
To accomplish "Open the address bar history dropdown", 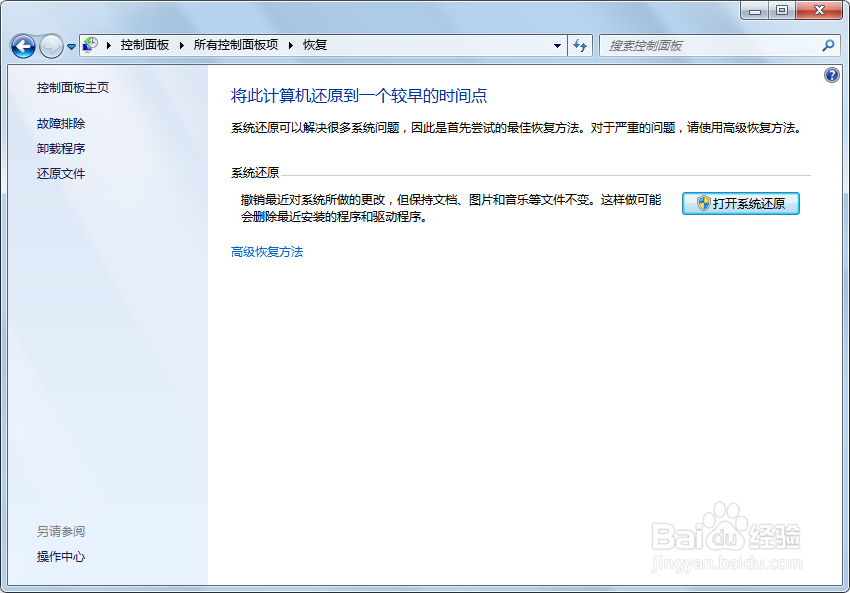I will (x=557, y=45).
